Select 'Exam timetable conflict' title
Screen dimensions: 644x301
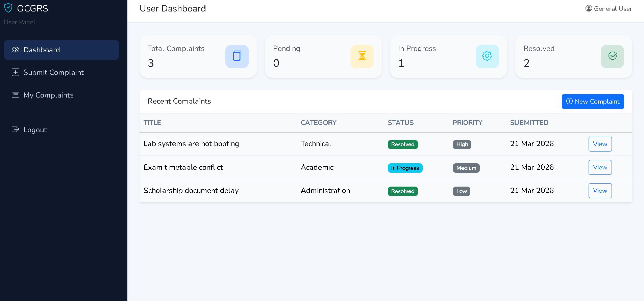point(183,167)
